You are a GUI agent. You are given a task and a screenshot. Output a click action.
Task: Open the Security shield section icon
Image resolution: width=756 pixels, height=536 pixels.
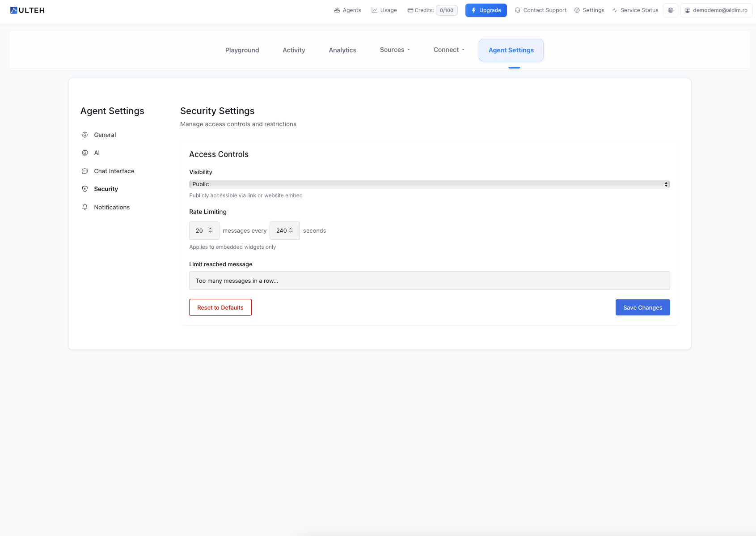84,189
